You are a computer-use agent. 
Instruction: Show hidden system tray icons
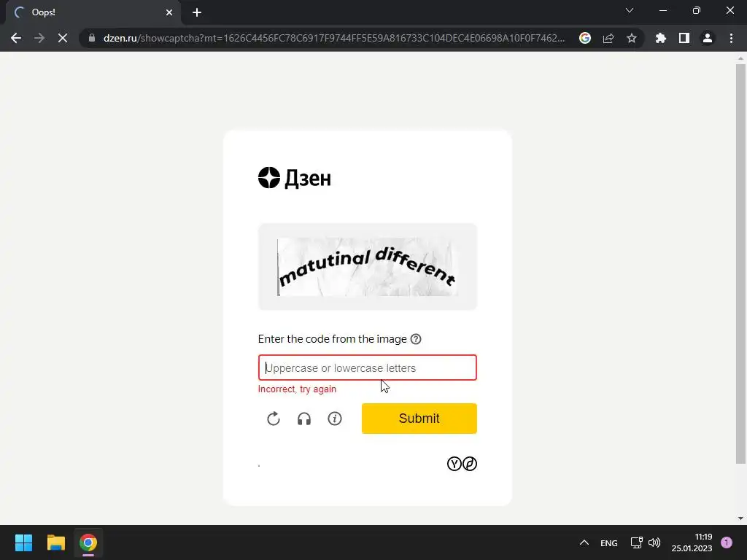coord(584,542)
